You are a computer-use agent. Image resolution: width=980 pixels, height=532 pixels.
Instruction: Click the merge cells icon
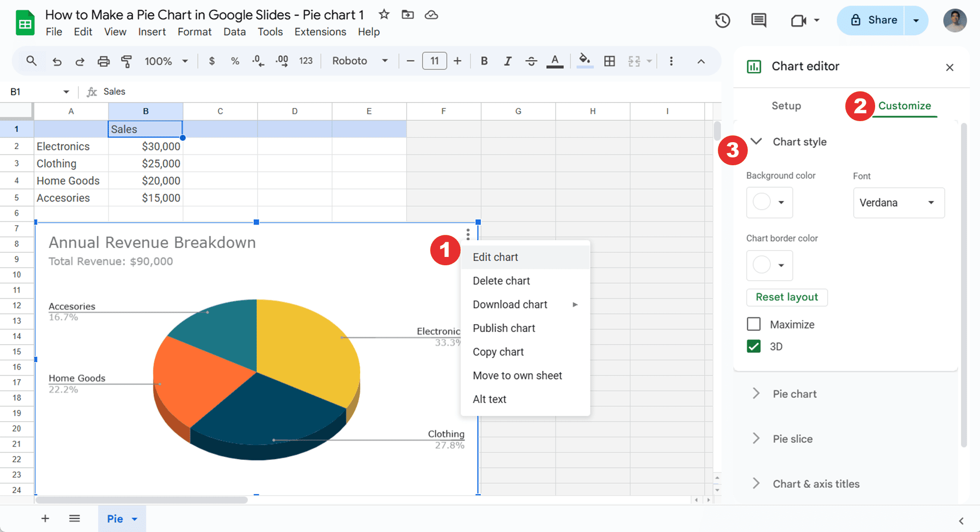[x=634, y=62]
